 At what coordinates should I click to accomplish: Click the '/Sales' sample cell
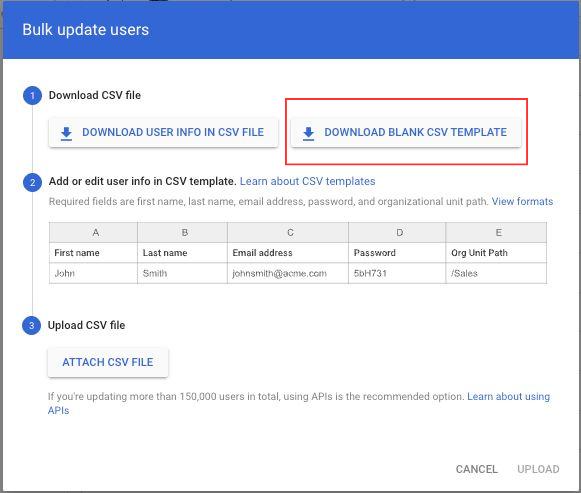click(x=496, y=273)
